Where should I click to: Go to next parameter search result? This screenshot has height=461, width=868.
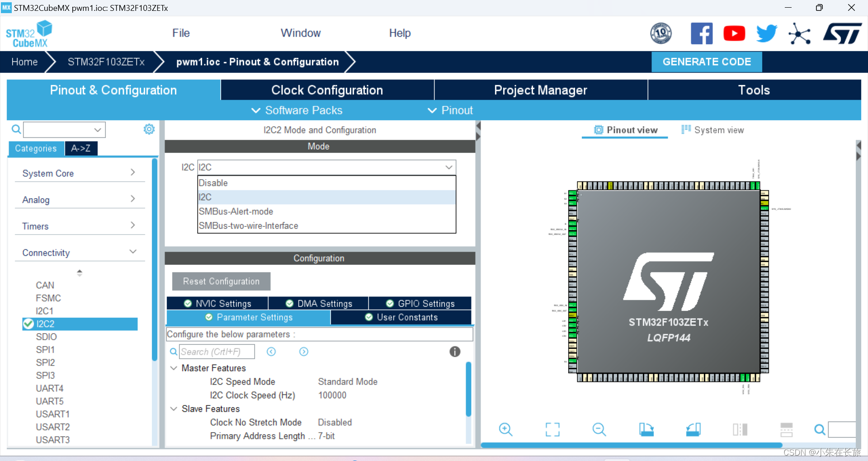point(304,352)
